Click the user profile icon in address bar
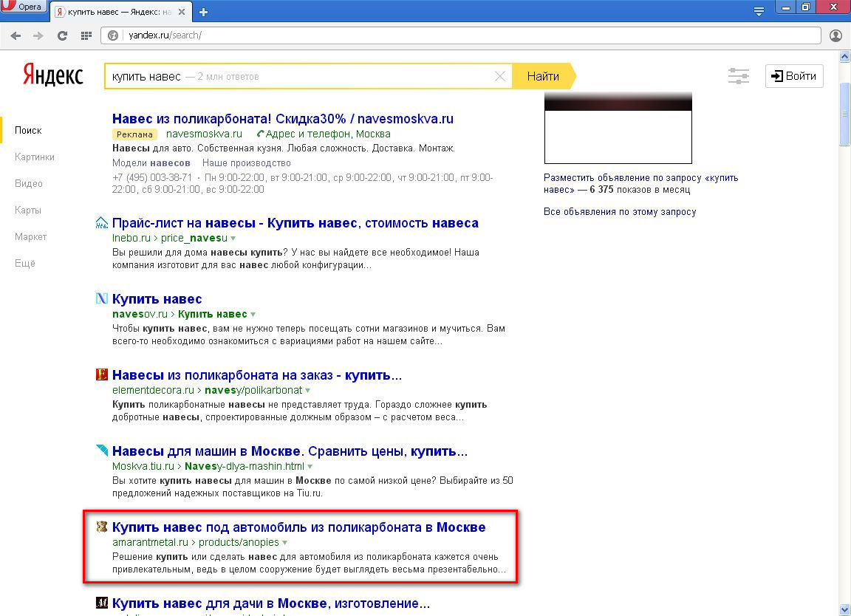The image size is (851, 616). [836, 35]
